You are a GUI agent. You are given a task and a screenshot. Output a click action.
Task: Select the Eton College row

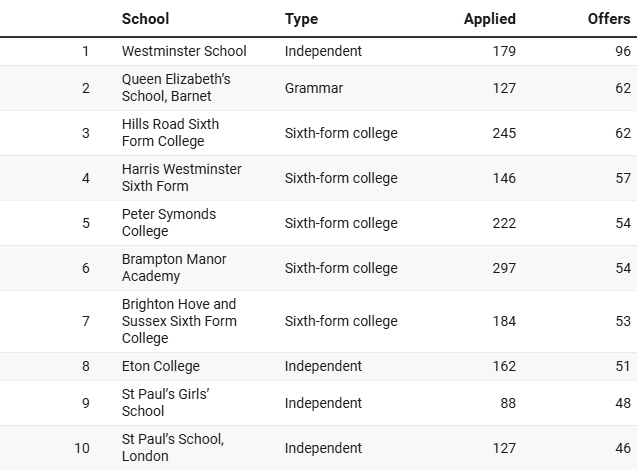(318, 366)
